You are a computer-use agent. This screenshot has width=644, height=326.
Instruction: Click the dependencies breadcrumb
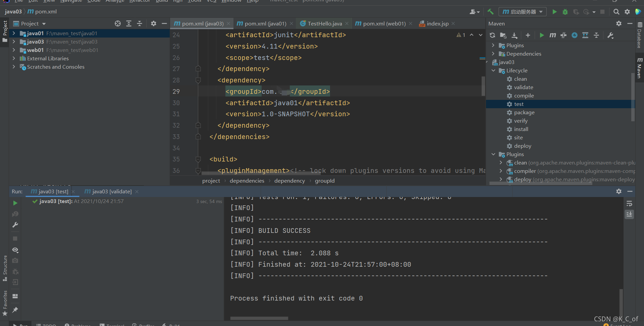click(247, 181)
